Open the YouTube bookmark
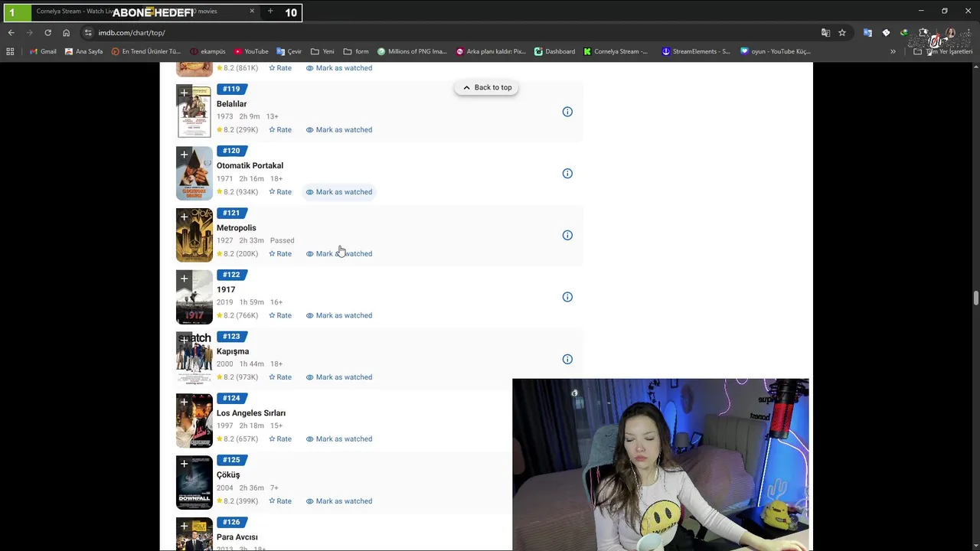This screenshot has height=551, width=980. (x=251, y=51)
